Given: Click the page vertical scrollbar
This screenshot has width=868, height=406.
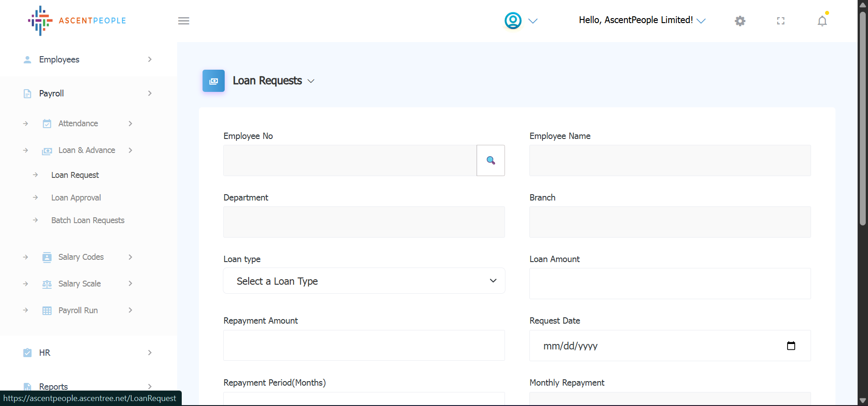Looking at the screenshot, I should click(x=863, y=118).
